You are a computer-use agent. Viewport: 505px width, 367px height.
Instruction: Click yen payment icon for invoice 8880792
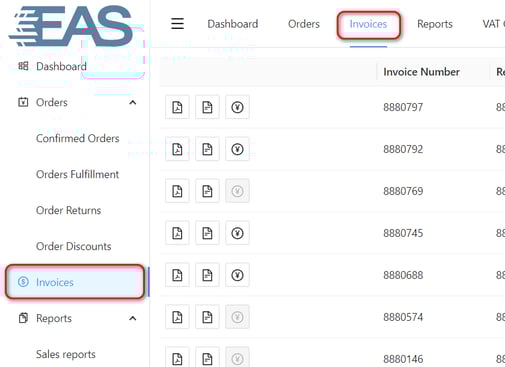click(x=237, y=149)
